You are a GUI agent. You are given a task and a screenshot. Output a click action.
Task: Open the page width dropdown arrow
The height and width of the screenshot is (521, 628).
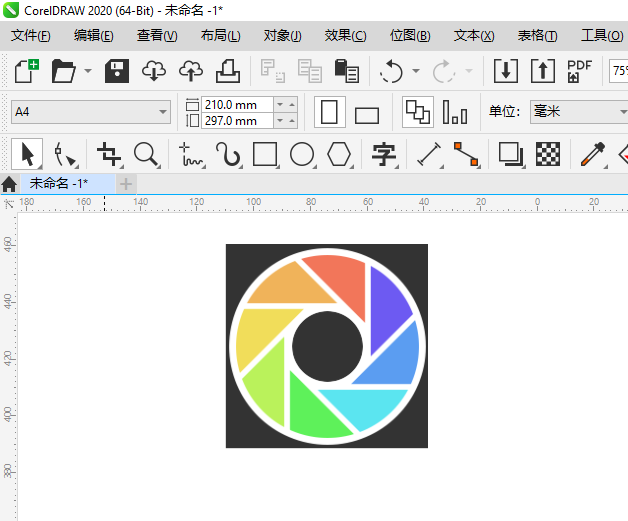click(280, 105)
